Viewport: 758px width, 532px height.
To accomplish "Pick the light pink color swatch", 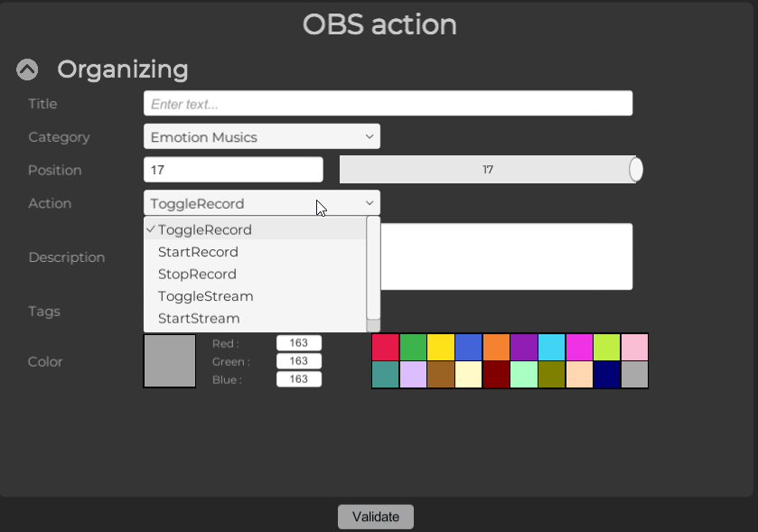I will [x=635, y=347].
